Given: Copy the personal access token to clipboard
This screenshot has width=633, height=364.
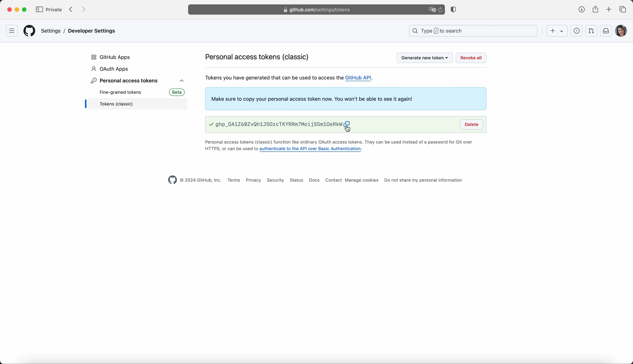Looking at the screenshot, I should 347,124.
